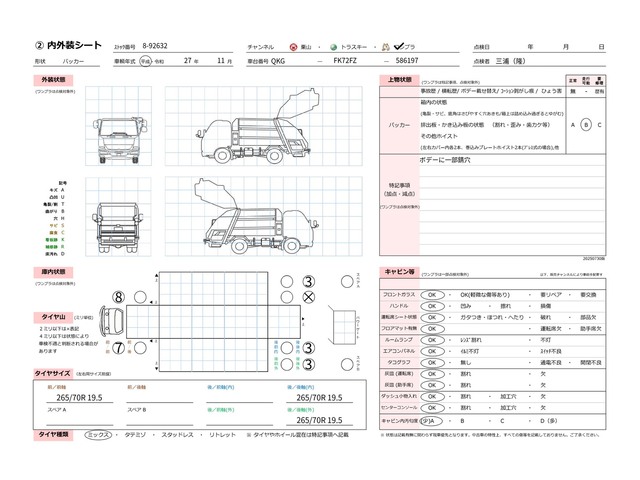Select circled OK for ハンドル row
The width and height of the screenshot is (640, 480).
click(x=432, y=306)
